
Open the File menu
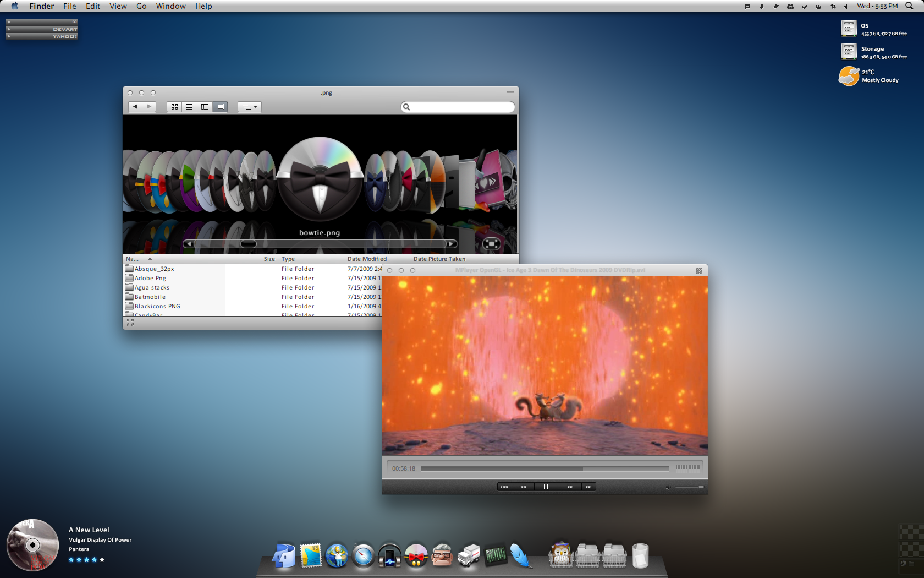(x=70, y=6)
